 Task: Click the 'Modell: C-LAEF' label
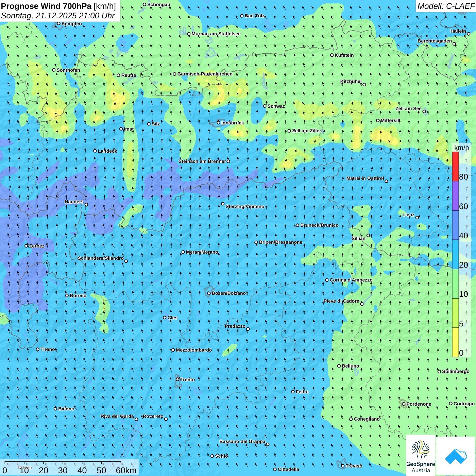(x=446, y=6)
